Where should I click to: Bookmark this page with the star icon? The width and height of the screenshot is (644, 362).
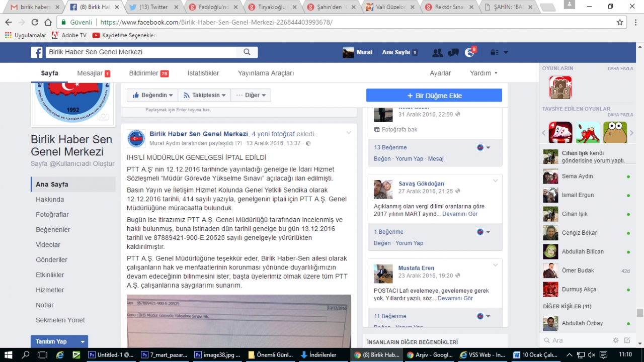pyautogui.click(x=620, y=22)
